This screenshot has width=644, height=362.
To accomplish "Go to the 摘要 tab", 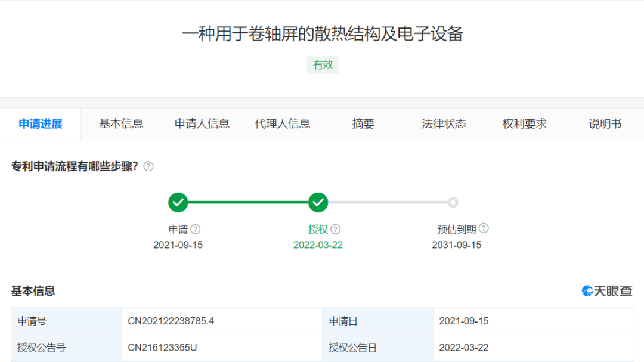I will click(x=363, y=124).
